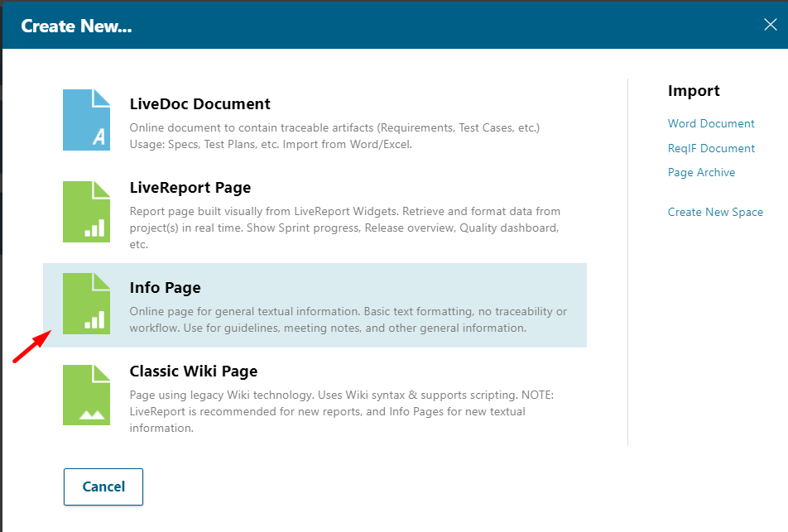Click the Info Page green icon
The image size is (788, 532).
(x=86, y=304)
